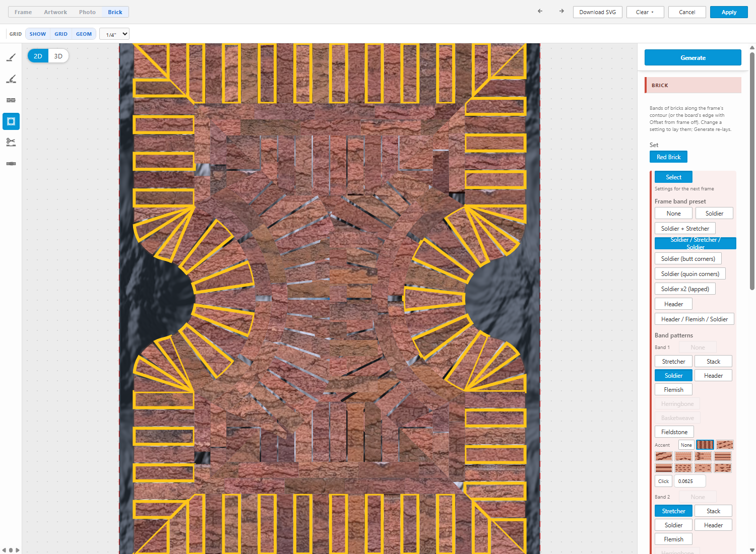The height and width of the screenshot is (554, 756).
Task: Open the 1/4" grid size dropdown
Action: (114, 34)
